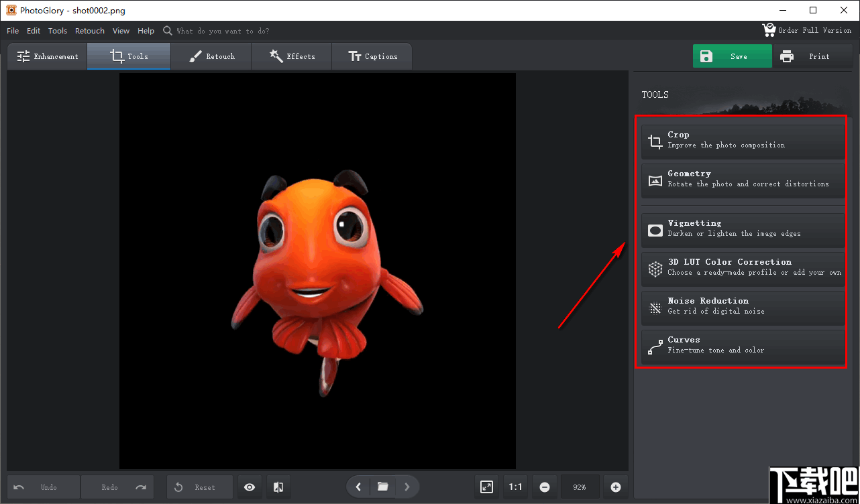Click the zoom out minus icon
860x504 pixels.
(x=545, y=487)
